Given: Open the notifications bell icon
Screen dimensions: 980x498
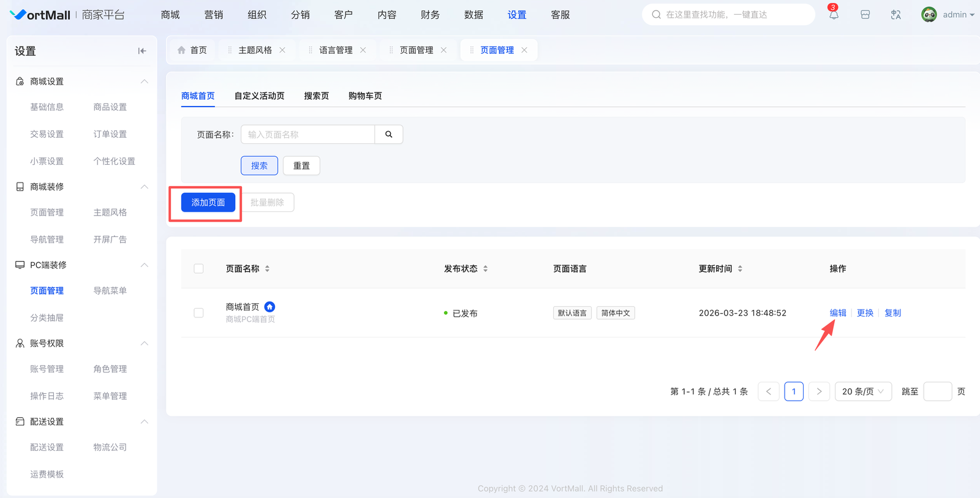Looking at the screenshot, I should pyautogui.click(x=834, y=15).
